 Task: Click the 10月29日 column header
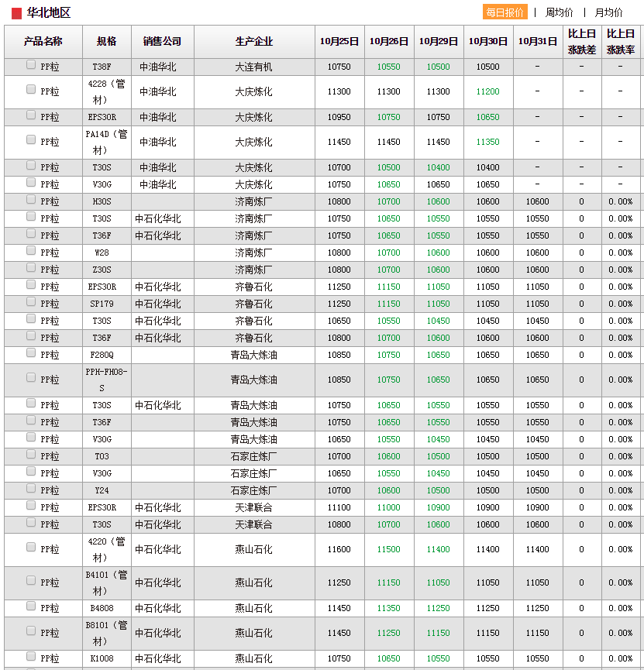[439, 42]
